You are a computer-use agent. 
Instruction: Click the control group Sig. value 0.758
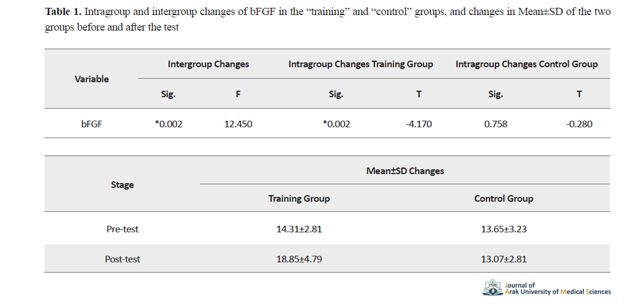tap(495, 124)
